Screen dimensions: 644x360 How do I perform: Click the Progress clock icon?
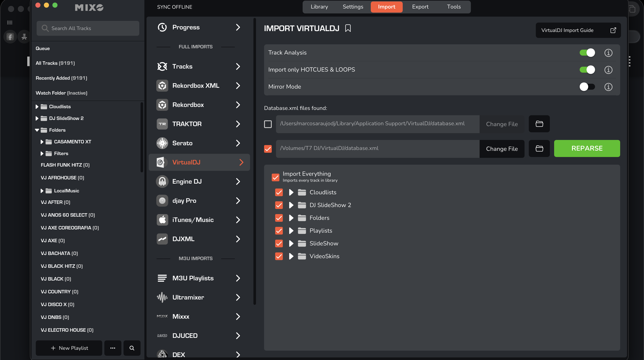coord(162,27)
